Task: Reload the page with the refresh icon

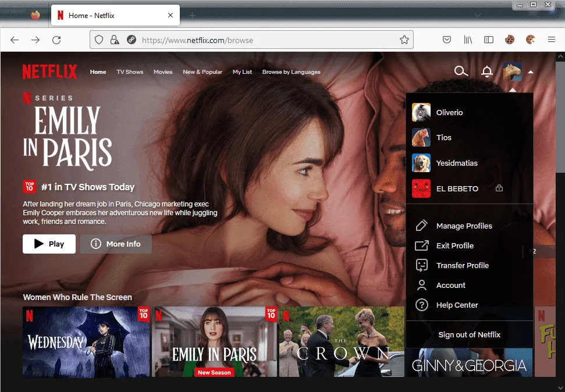Action: pos(56,40)
